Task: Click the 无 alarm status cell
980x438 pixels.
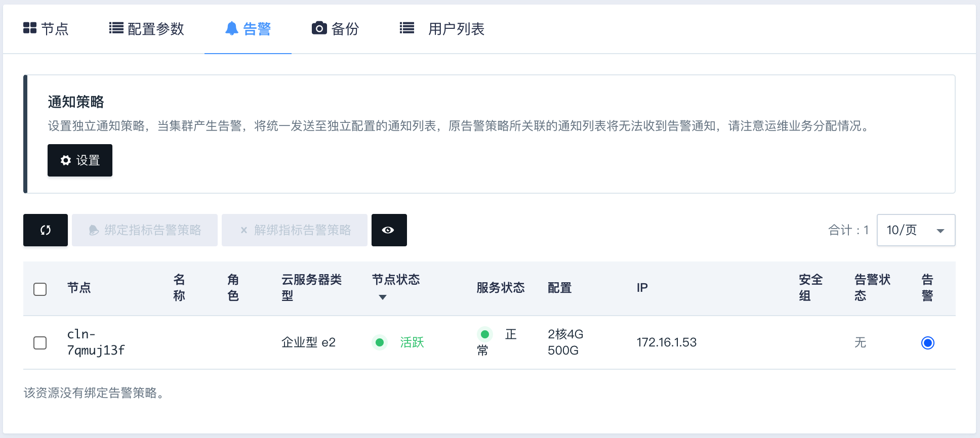Action: point(861,342)
